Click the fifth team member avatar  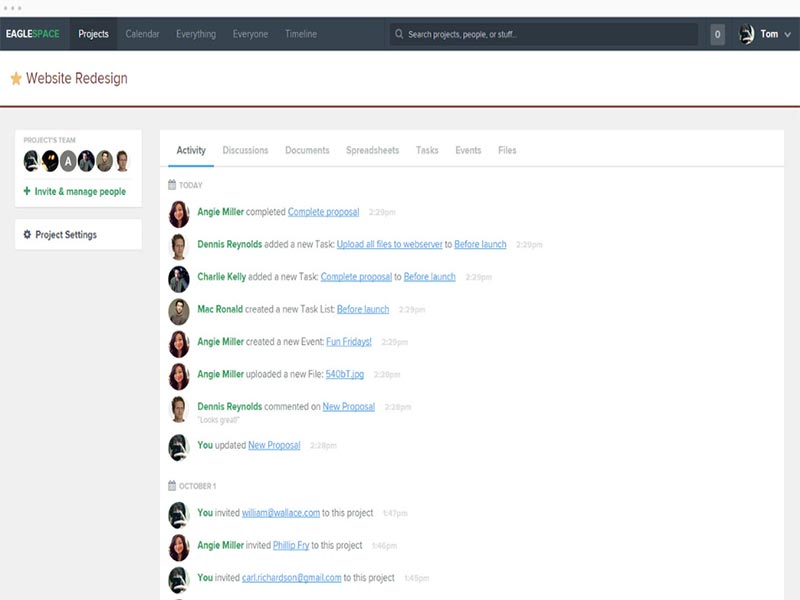[104, 161]
